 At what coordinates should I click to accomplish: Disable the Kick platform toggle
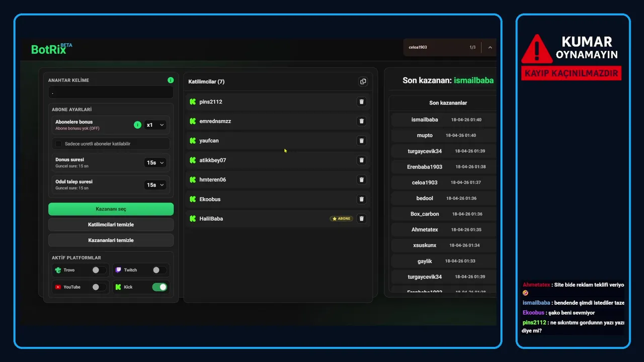click(x=159, y=287)
